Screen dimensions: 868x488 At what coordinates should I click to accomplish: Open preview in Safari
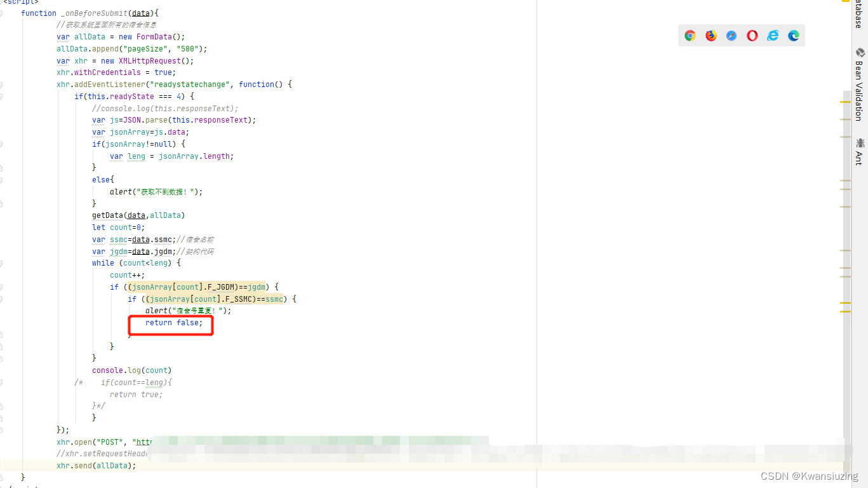tap(731, 36)
